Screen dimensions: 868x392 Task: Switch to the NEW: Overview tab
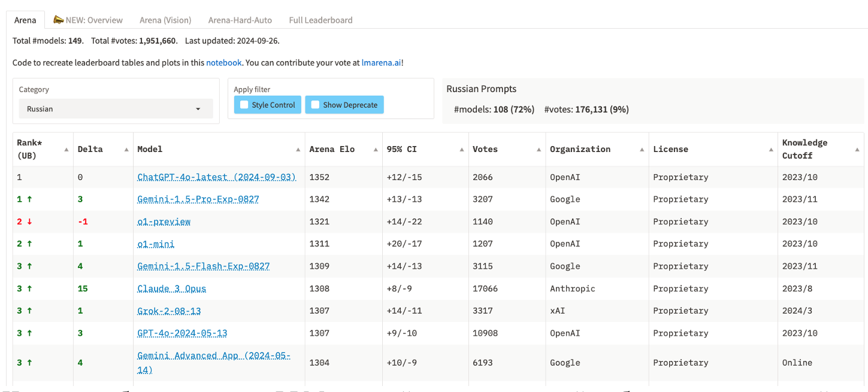tap(88, 20)
